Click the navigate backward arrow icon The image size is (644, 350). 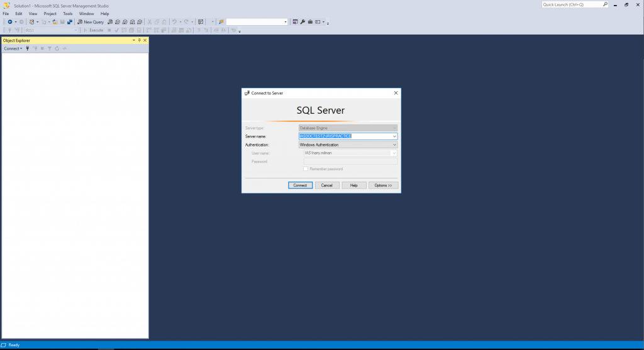pyautogui.click(x=10, y=22)
